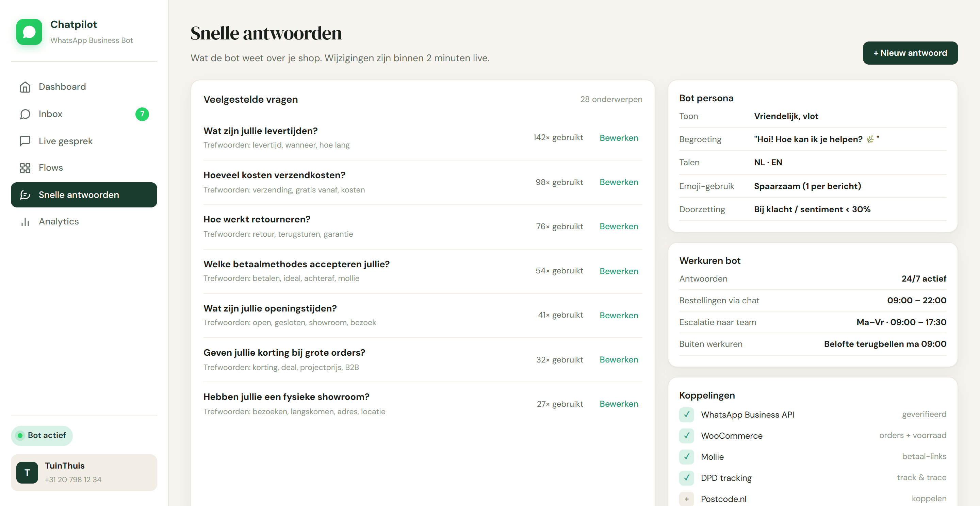Viewport: 980px width, 506px height.
Task: Click the '98× gebruikt' usage count
Action: point(559,182)
